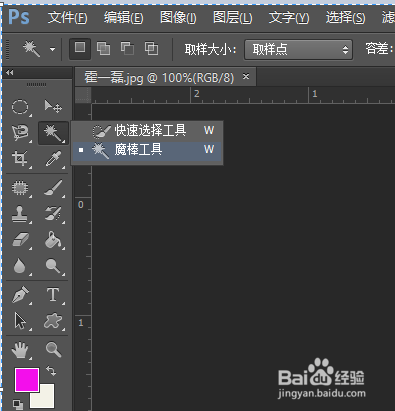395x411 pixels.
Task: Open the tool preset picker arrow
Action: click(x=52, y=49)
